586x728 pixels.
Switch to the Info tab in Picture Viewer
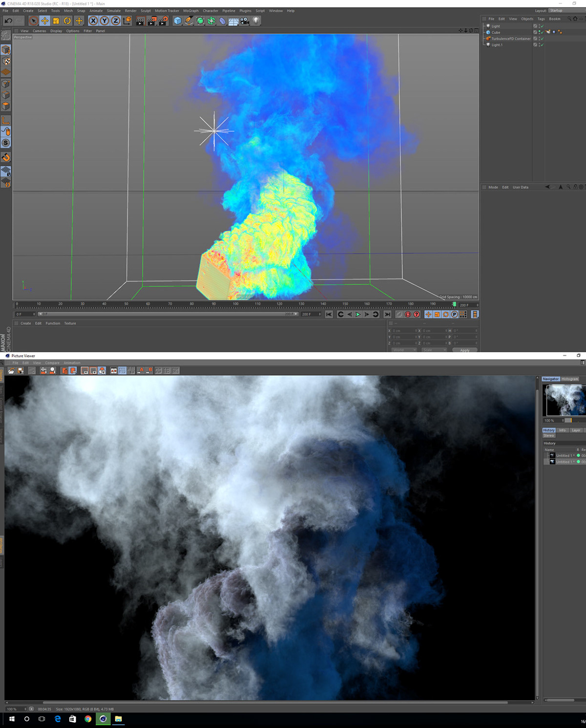pos(562,430)
